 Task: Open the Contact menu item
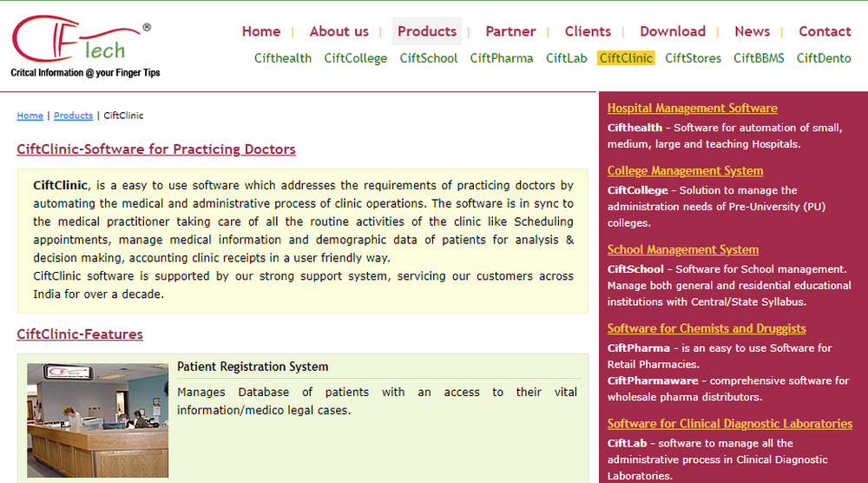(x=825, y=31)
